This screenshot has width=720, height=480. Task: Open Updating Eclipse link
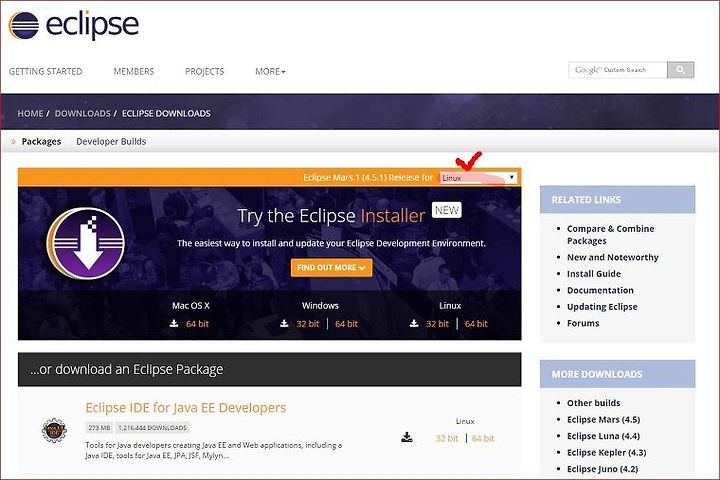tap(602, 307)
